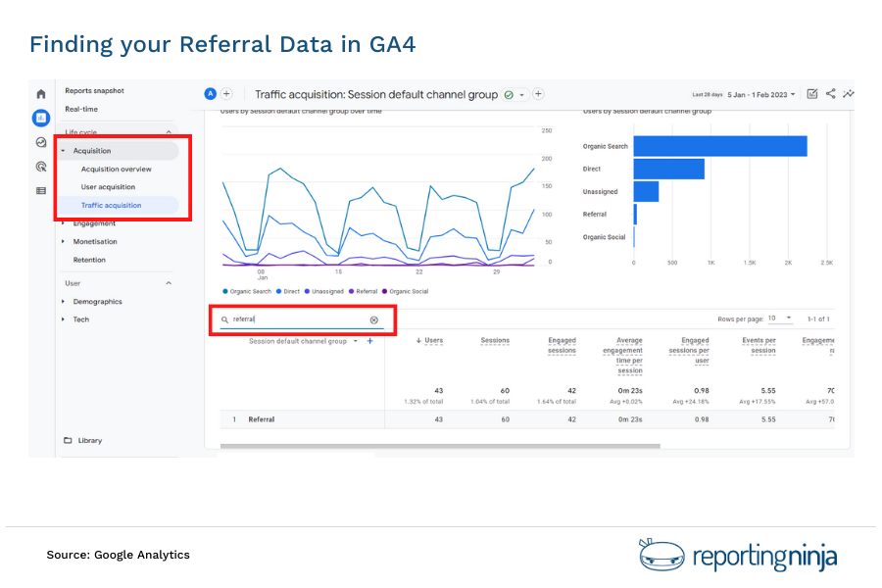
Task: Click the Organic Search bar in chart
Action: tap(720, 146)
